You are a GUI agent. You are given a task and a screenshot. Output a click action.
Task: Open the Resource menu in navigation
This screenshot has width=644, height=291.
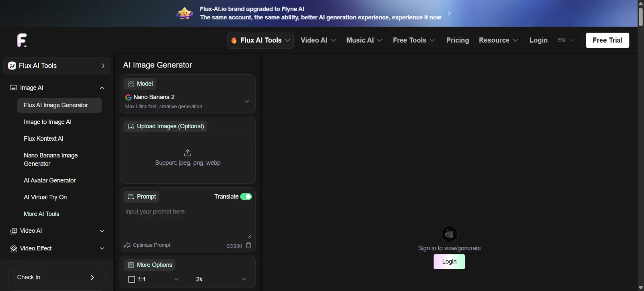[498, 40]
